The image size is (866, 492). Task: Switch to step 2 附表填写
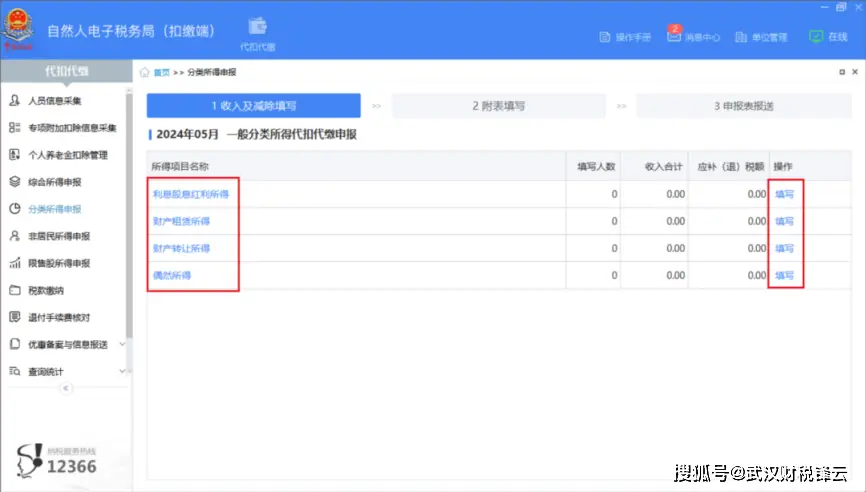click(x=498, y=106)
